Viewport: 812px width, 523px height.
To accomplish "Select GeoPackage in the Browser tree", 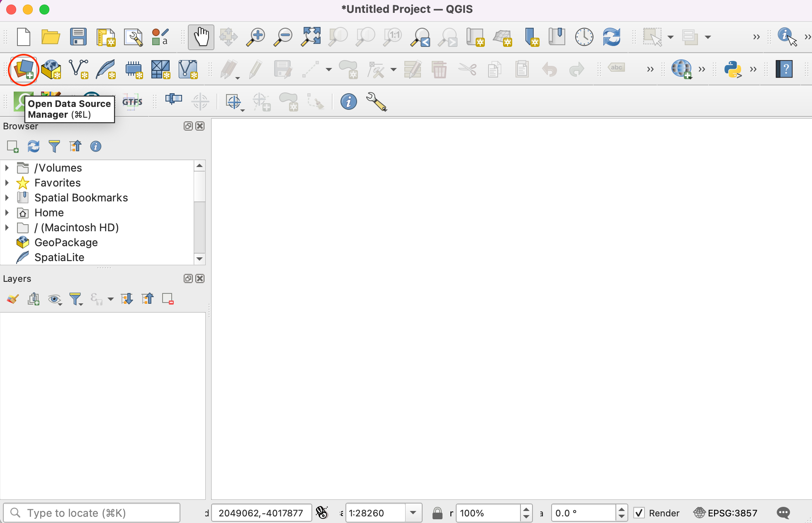I will 66,242.
